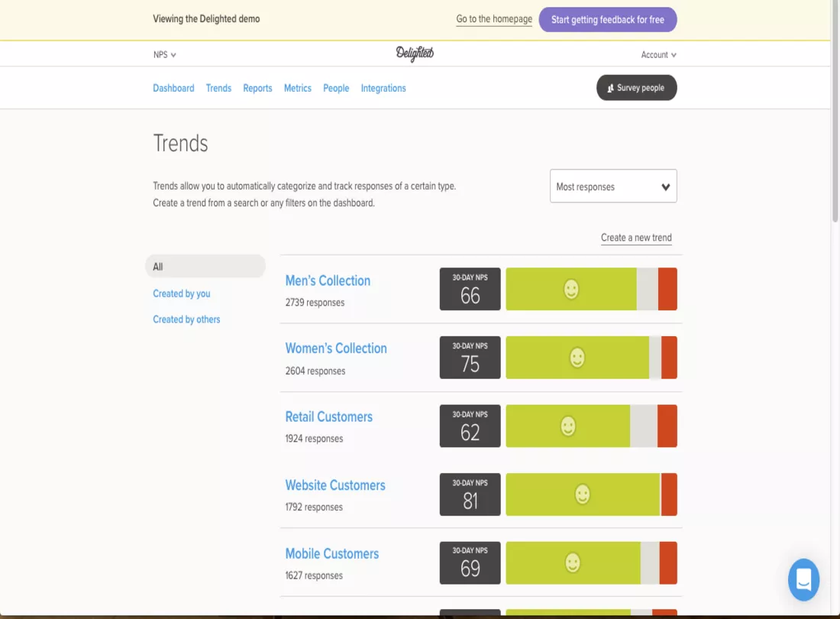This screenshot has width=840, height=619.
Task: Click the "2739 responses" text
Action: 315,303
